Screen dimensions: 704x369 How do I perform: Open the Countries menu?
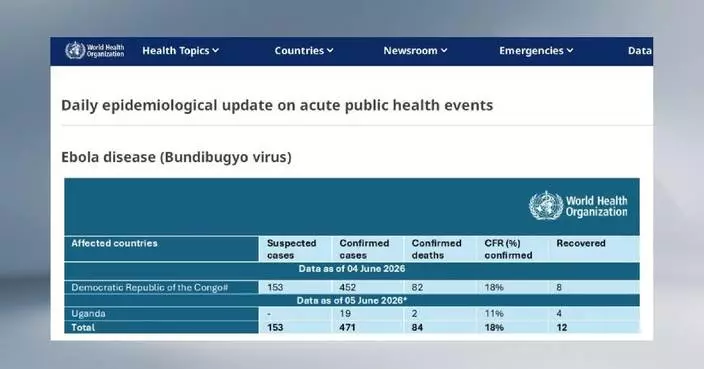tap(304, 51)
